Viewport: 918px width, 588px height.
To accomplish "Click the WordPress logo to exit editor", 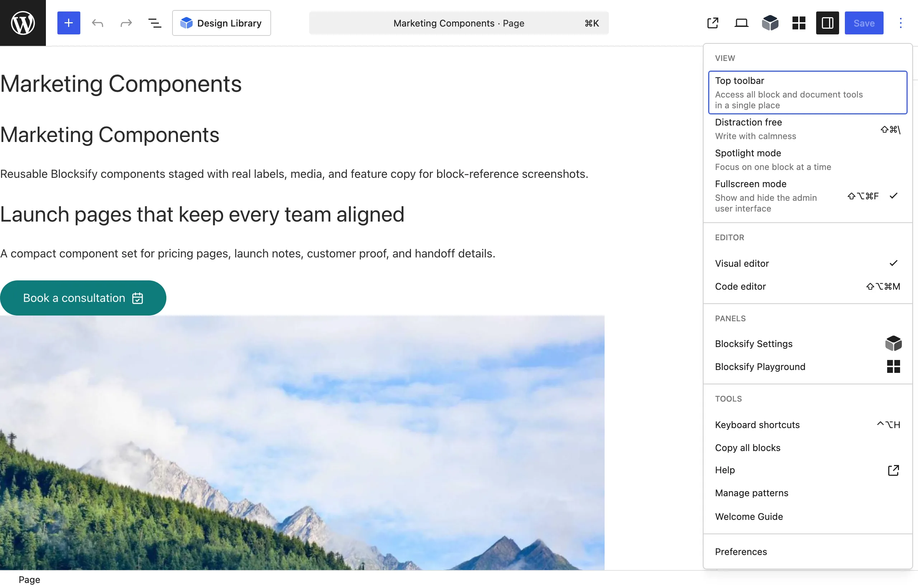I will click(x=23, y=23).
